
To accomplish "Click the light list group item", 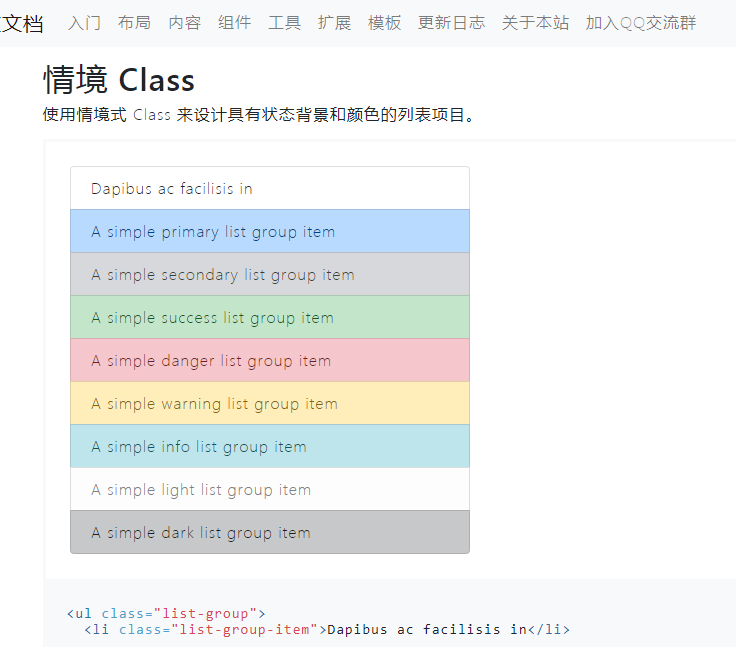I will point(270,489).
